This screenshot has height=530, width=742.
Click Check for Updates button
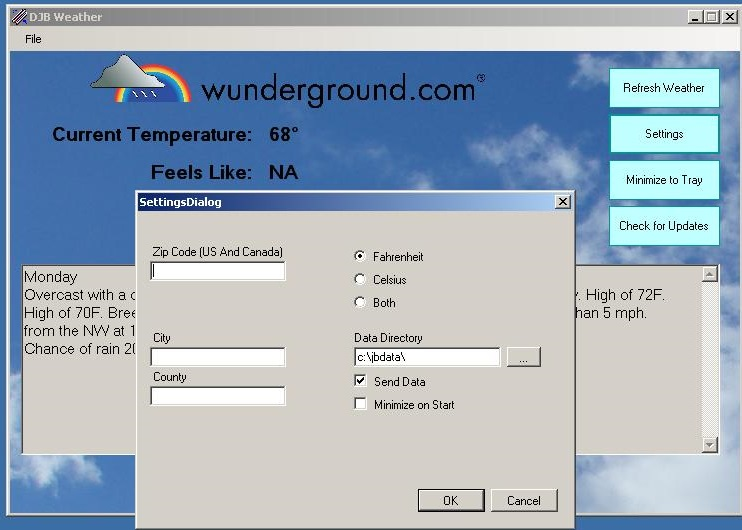(664, 226)
